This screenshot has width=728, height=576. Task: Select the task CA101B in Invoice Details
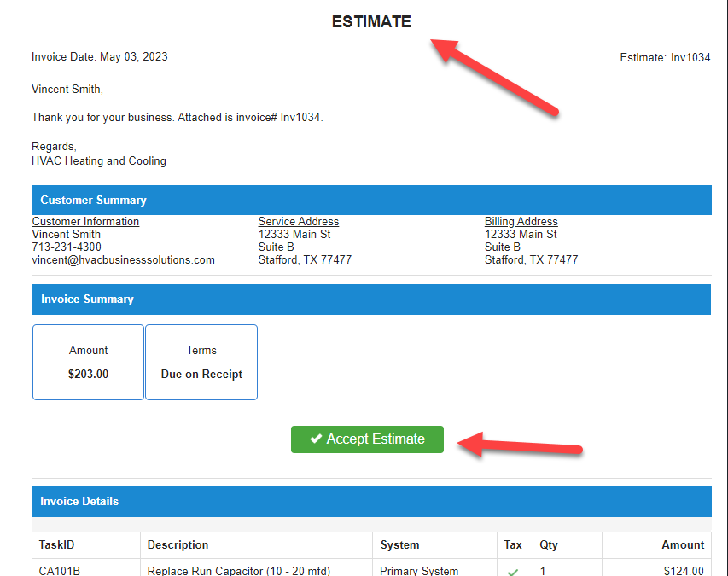point(61,570)
